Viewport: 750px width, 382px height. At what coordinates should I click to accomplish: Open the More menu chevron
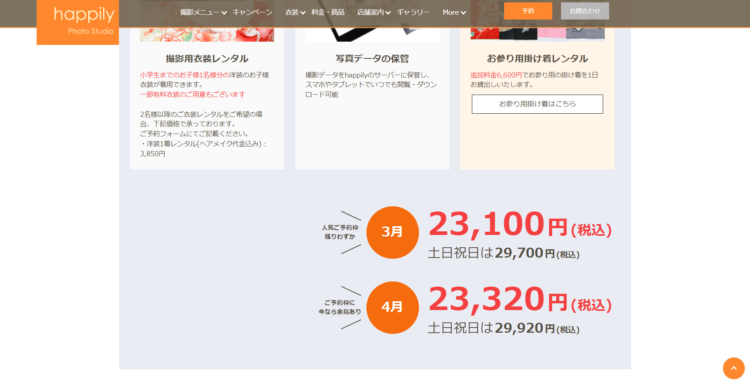(x=463, y=13)
